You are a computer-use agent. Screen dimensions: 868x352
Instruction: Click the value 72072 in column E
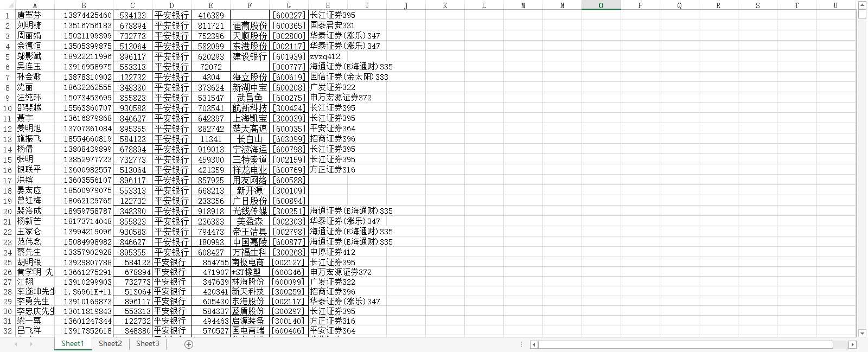click(x=210, y=67)
